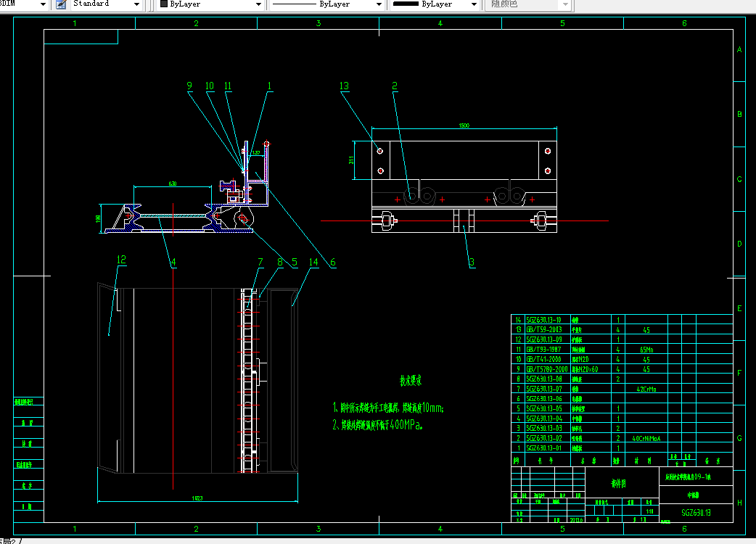Click the SGZ630.13-07 cell in parts list

click(544, 389)
